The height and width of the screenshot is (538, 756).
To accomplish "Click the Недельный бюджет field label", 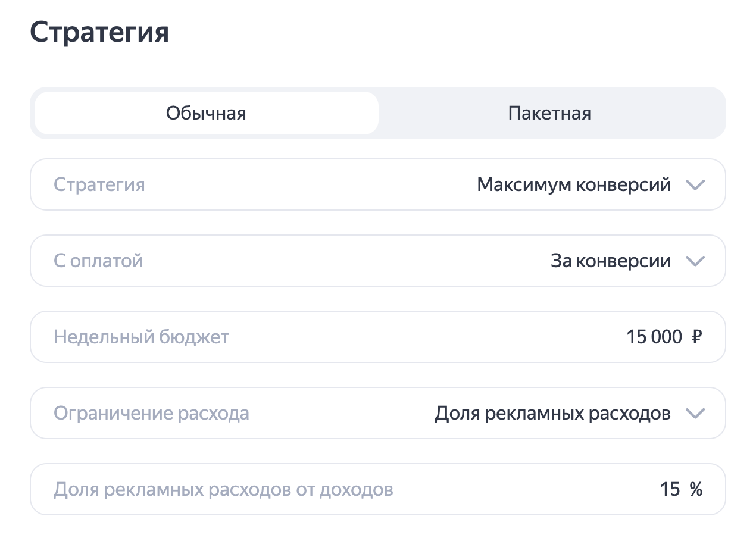I will (141, 337).
